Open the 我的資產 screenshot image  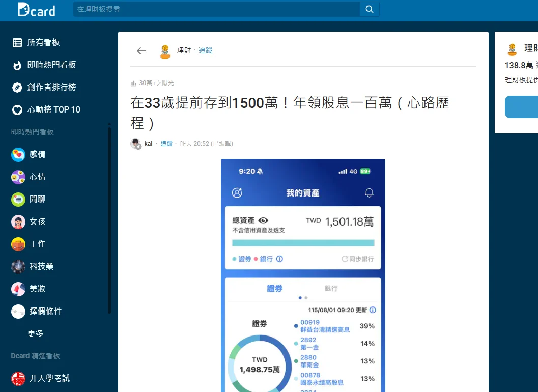[303, 275]
